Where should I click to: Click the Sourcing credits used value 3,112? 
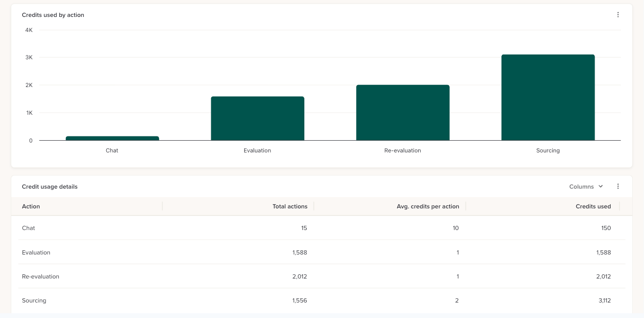(604, 301)
